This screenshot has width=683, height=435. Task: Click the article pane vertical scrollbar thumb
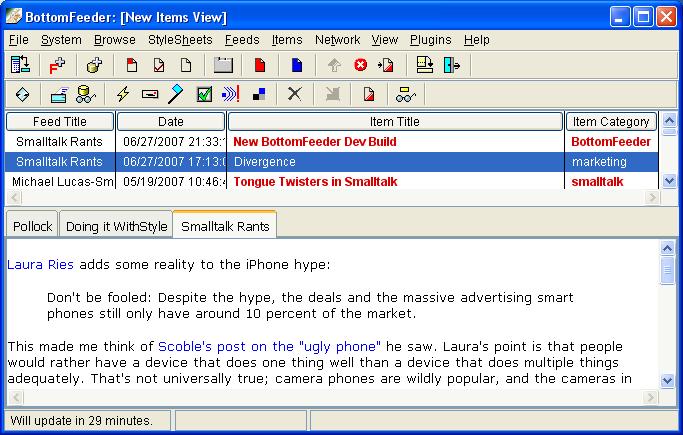pyautogui.click(x=667, y=271)
